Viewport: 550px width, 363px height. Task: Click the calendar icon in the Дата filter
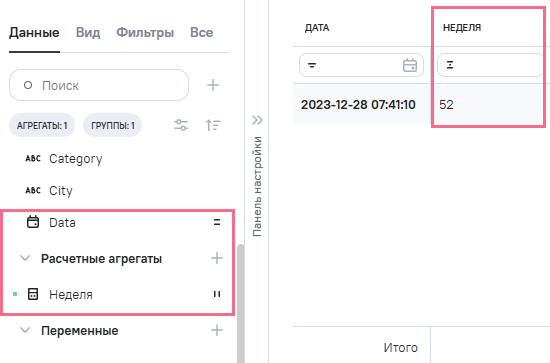[x=410, y=65]
